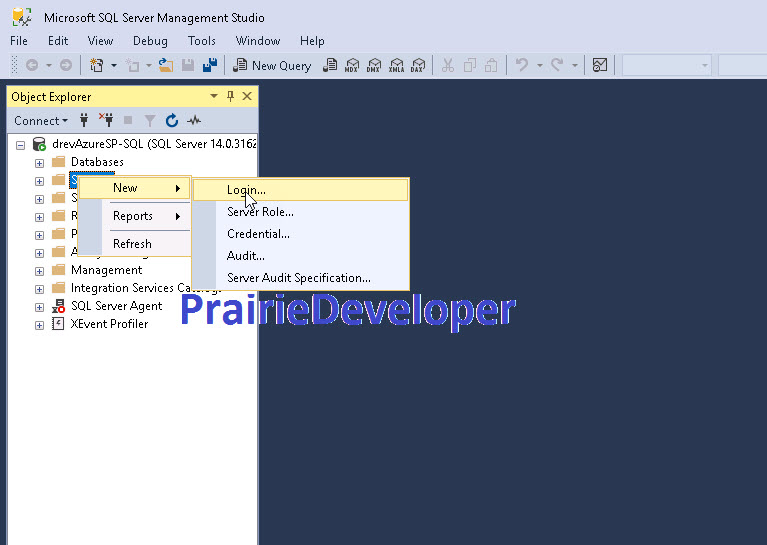Click the Navigate Forward toolbar icon
The image size is (767, 545).
click(x=66, y=65)
